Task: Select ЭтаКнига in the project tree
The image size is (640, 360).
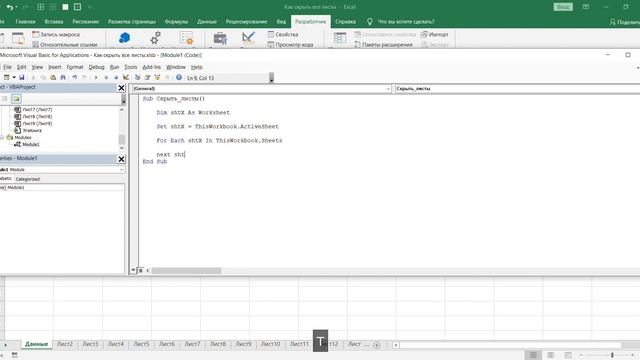Action: (32, 130)
